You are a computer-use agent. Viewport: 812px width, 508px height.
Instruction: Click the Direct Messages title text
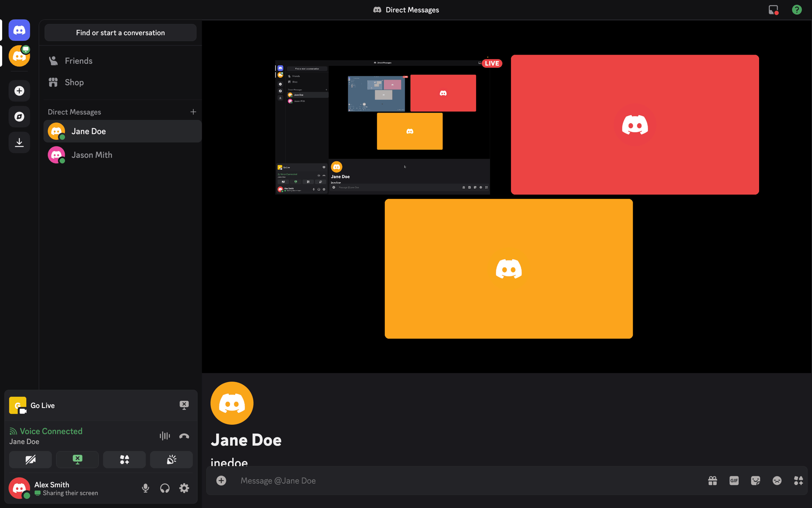tap(412, 10)
